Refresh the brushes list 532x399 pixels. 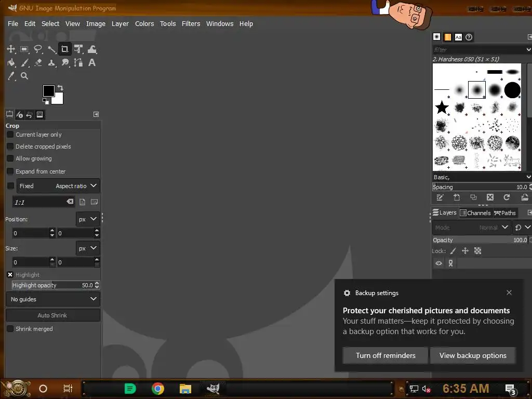[507, 197]
